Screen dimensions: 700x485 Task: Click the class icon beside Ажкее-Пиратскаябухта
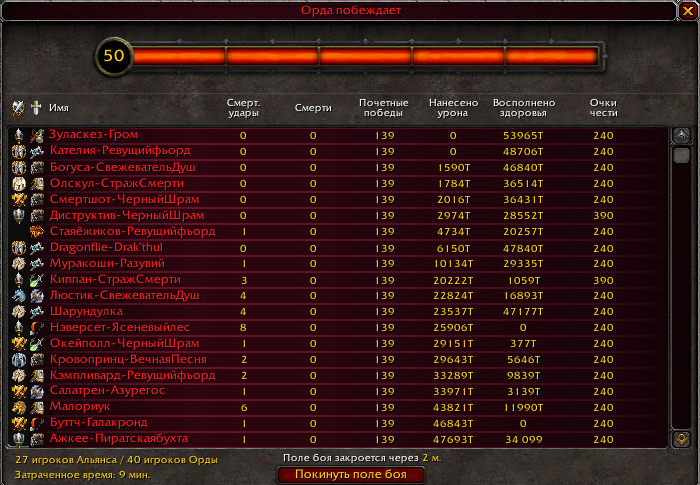click(x=36, y=439)
